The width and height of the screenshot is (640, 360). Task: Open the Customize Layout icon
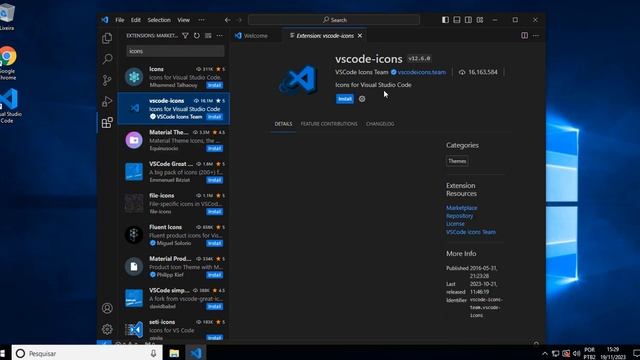[x=480, y=20]
